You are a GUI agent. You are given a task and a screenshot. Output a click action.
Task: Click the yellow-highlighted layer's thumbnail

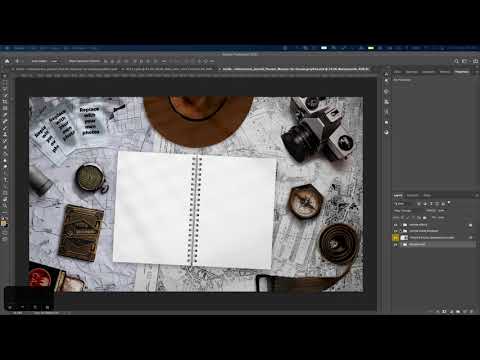(404, 238)
